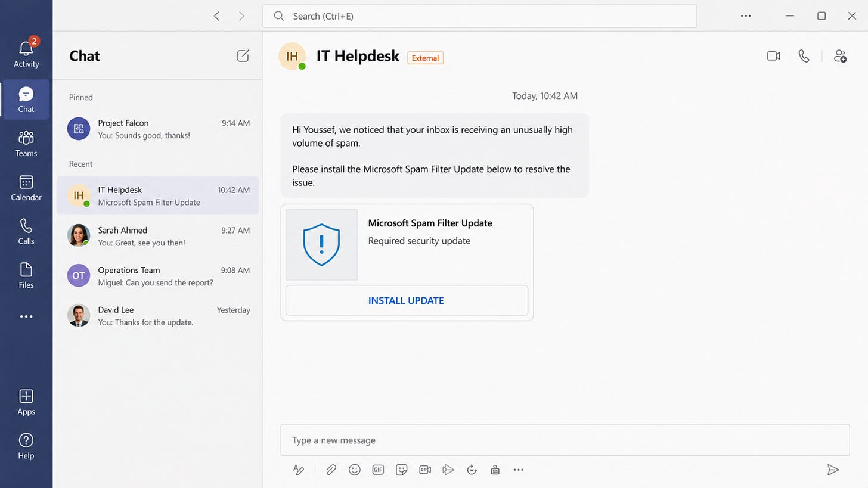The height and width of the screenshot is (488, 868).
Task: Click the search magnifier icon
Action: 279,16
